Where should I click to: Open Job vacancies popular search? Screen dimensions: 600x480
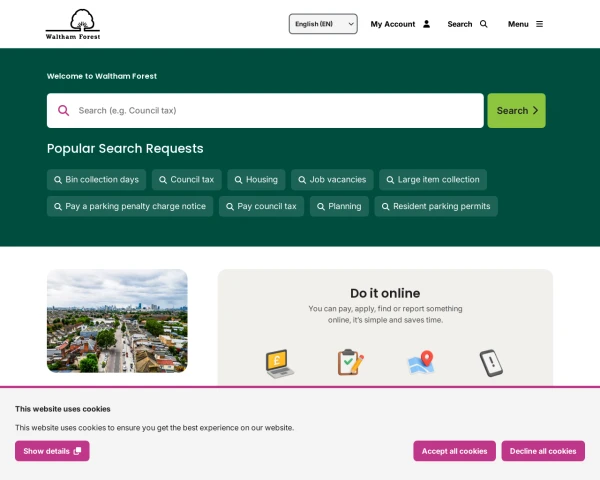coord(332,180)
